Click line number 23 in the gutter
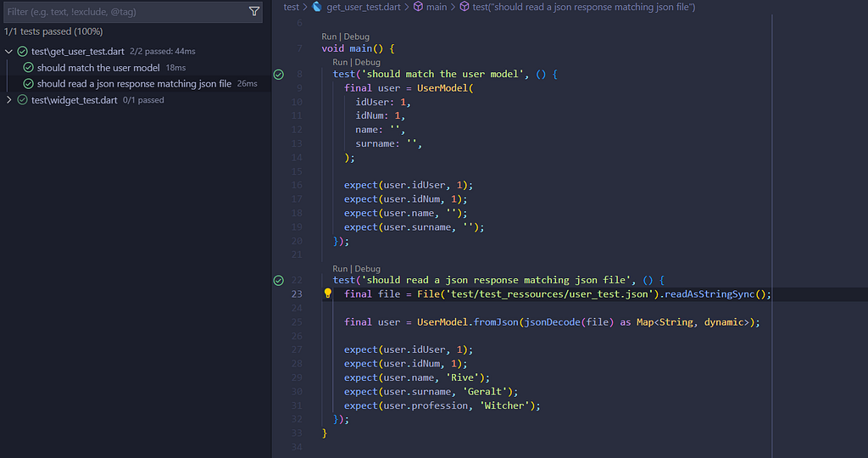The height and width of the screenshot is (458, 868). (x=297, y=294)
